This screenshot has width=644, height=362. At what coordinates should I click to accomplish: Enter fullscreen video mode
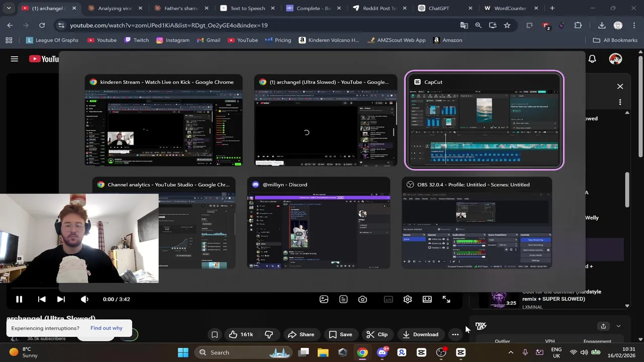coord(446,299)
